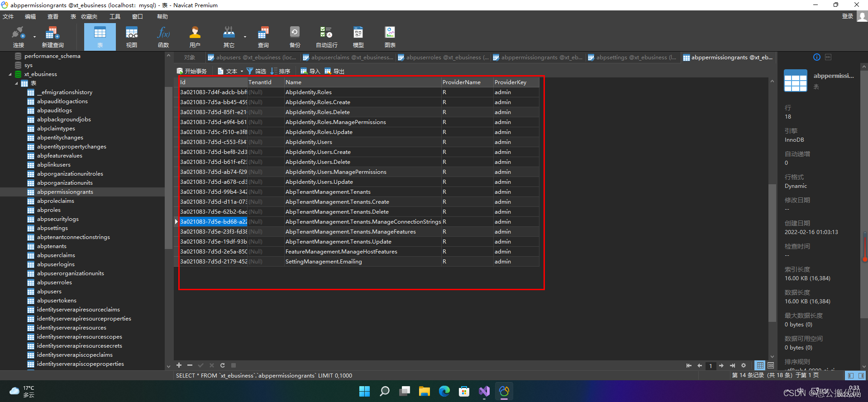Open the 工具 menu
Screen dimensions: 868x402
115,17
